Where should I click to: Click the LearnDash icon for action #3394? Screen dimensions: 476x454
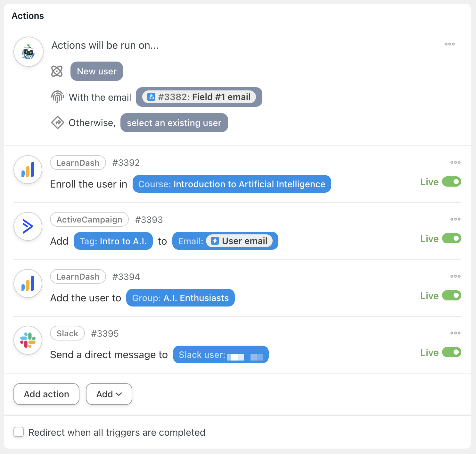click(x=28, y=283)
